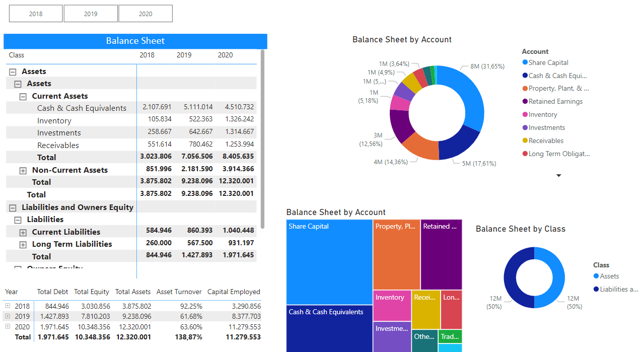Select the 2019 year slicer button
The image size is (644, 352).
click(x=91, y=14)
